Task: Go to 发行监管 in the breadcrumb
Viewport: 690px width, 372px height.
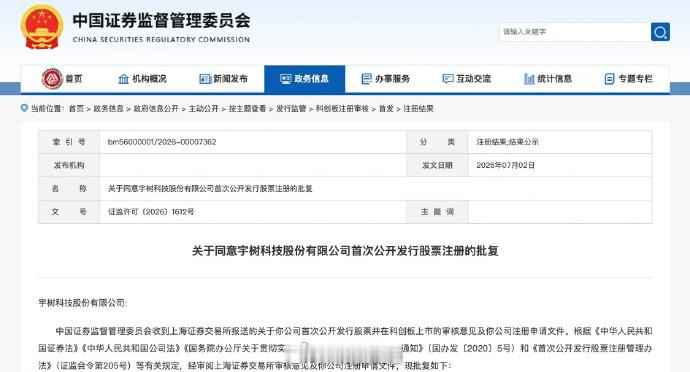Action: (x=291, y=108)
